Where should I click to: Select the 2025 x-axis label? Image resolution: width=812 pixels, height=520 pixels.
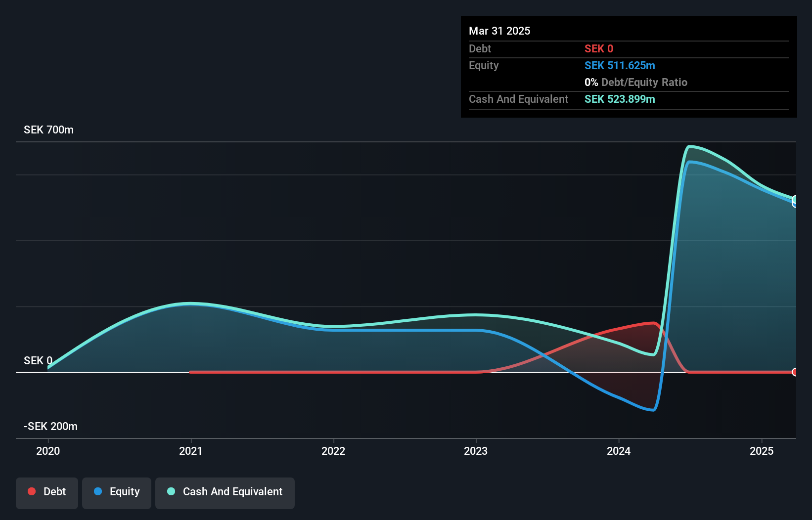click(x=762, y=451)
